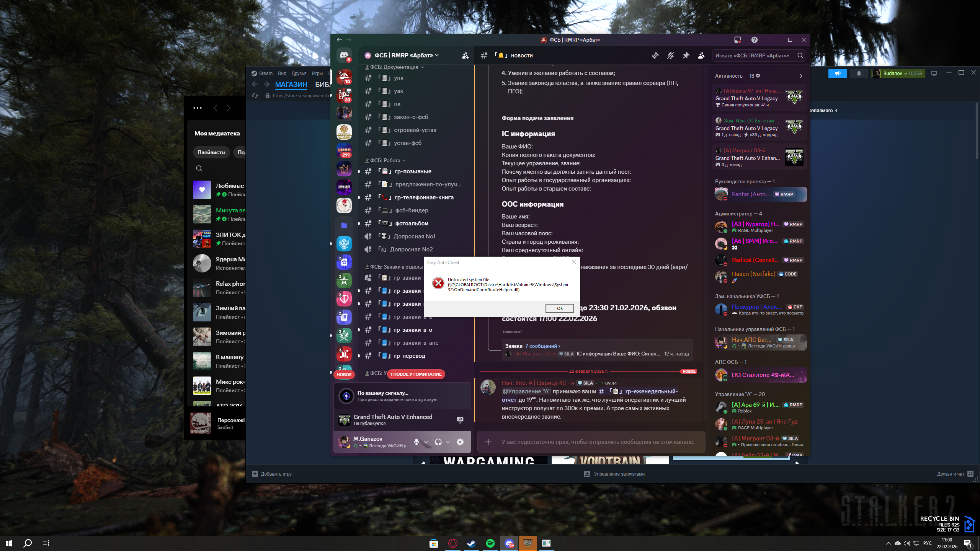
Task: Click the pinned messages icon
Action: point(686,55)
